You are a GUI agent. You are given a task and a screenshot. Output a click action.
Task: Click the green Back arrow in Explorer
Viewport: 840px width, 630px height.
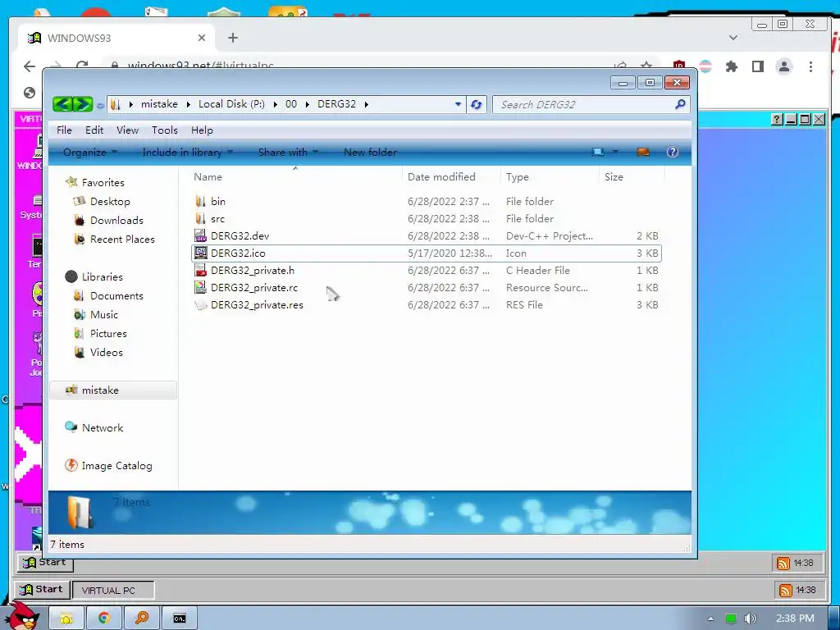pos(62,104)
